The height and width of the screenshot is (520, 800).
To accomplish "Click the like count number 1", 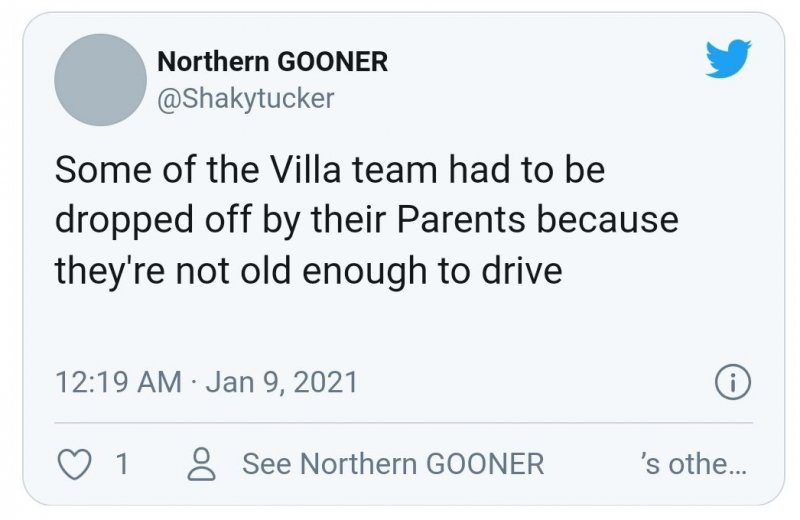I will click(122, 464).
